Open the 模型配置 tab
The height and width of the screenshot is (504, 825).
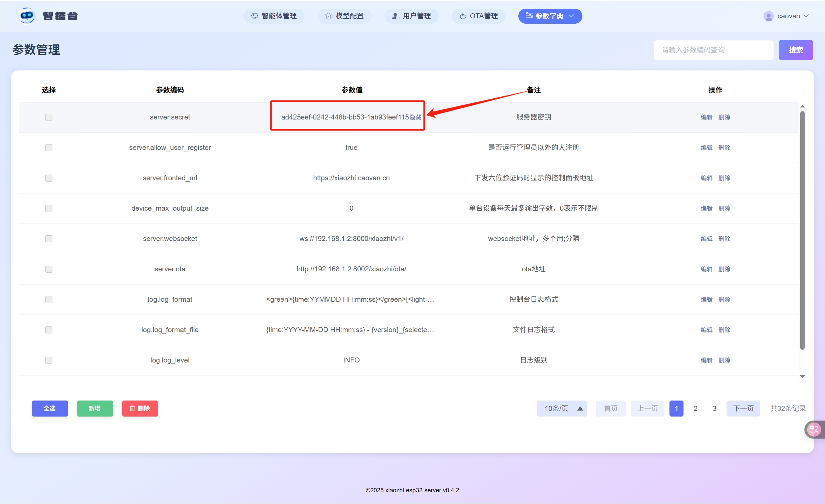344,16
